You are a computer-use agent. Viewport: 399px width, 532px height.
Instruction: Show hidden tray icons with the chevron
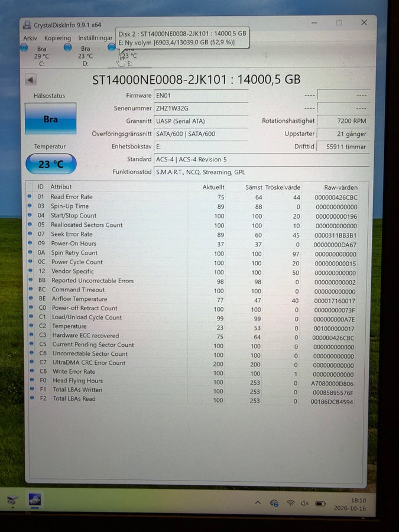point(258,503)
